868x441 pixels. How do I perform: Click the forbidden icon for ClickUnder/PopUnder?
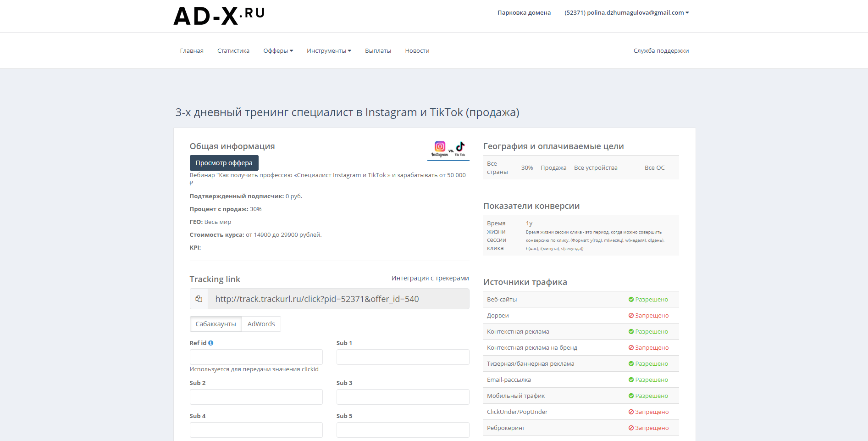click(x=631, y=412)
